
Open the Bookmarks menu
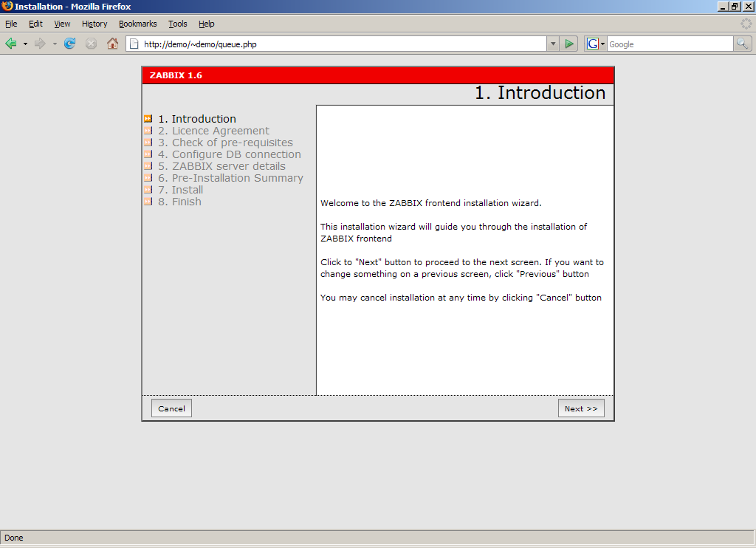pos(138,24)
